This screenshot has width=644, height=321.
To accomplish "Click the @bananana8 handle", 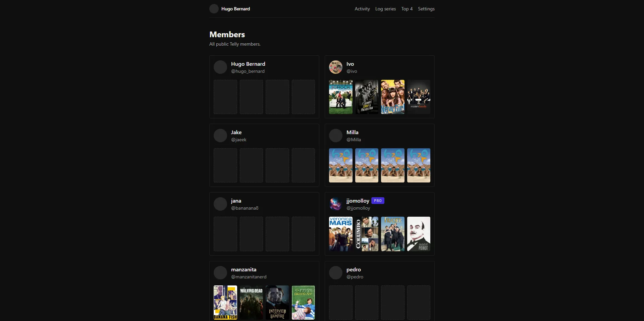I will (245, 208).
